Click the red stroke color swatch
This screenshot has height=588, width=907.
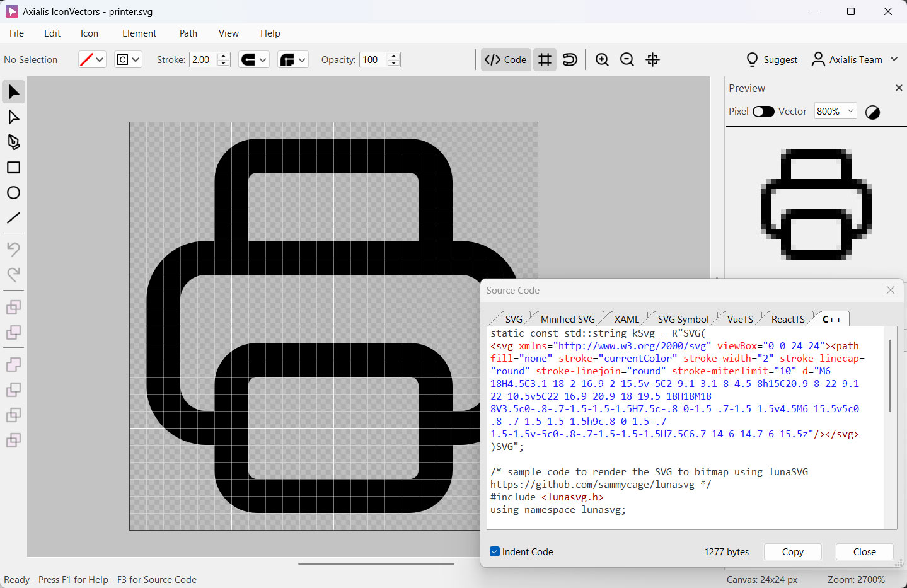click(x=87, y=60)
